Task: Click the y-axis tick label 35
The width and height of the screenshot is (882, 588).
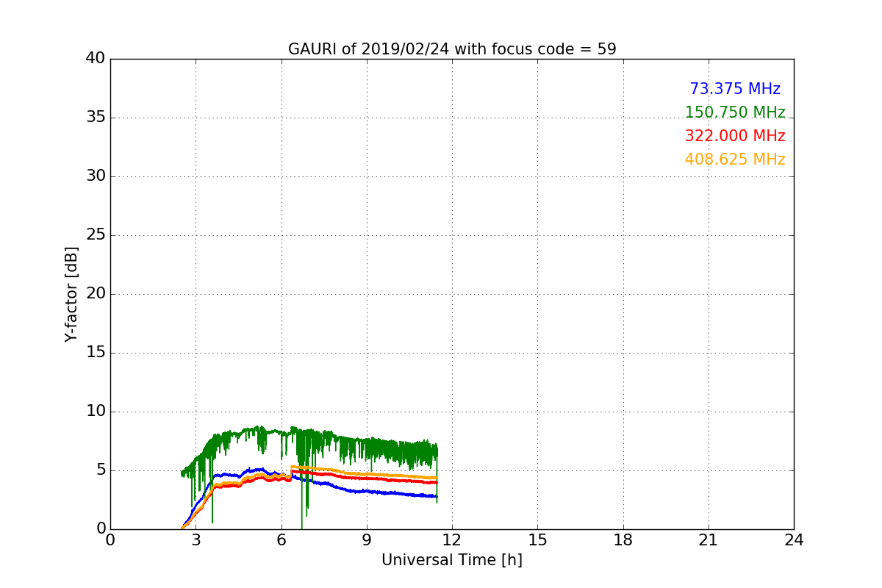Action: [x=96, y=118]
